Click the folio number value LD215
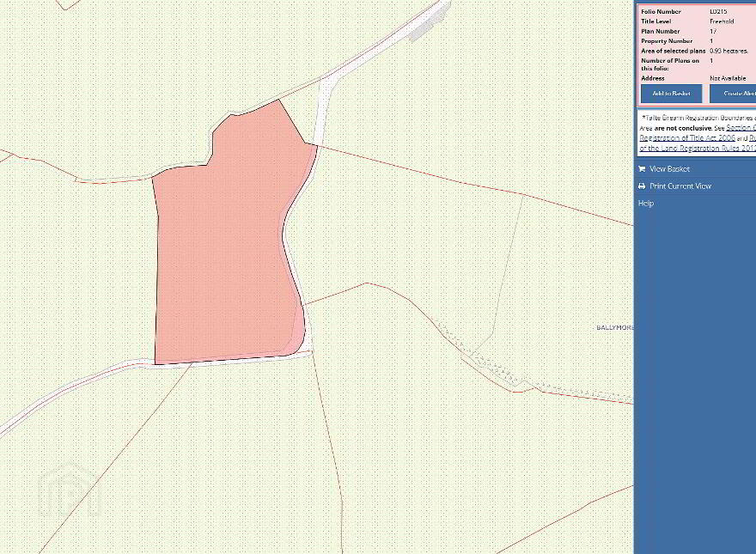This screenshot has width=756, height=554. click(x=718, y=11)
